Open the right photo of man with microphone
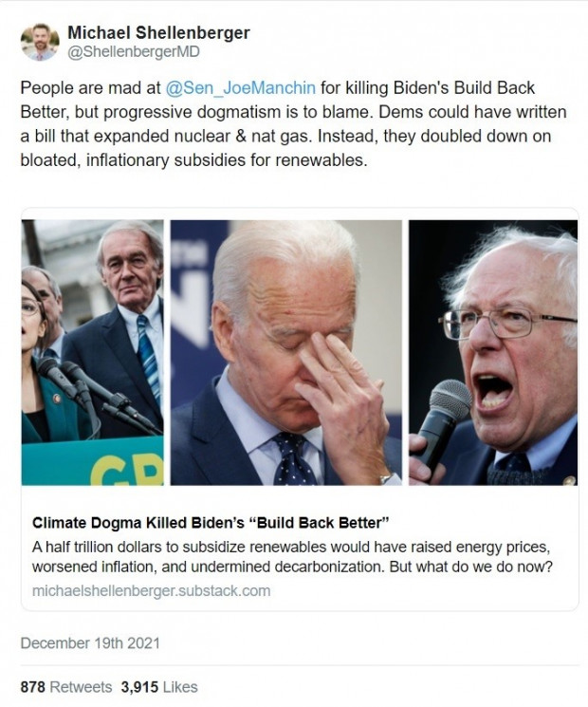The width and height of the screenshot is (588, 707). [x=493, y=353]
